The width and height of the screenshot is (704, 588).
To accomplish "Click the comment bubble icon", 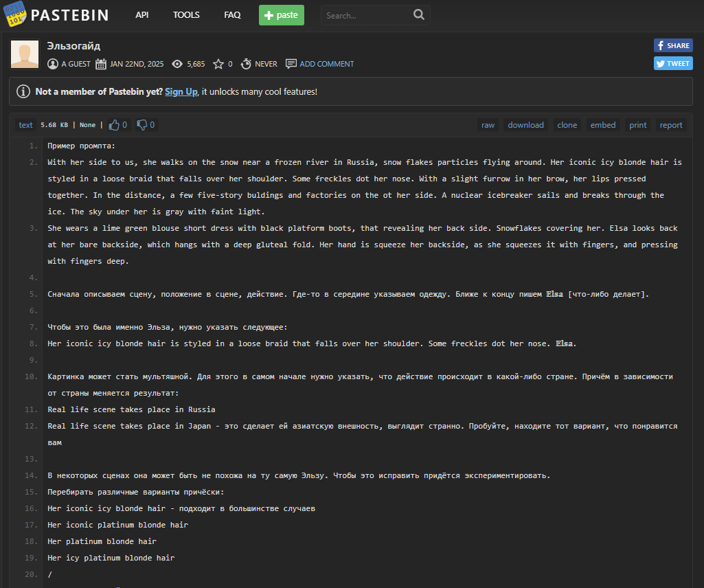I will 291,64.
